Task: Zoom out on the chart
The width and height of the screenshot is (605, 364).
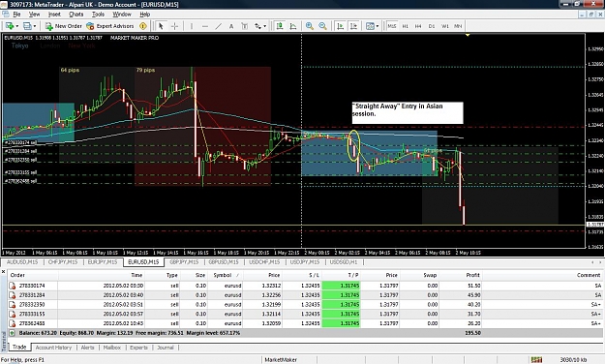Action: pos(322,26)
